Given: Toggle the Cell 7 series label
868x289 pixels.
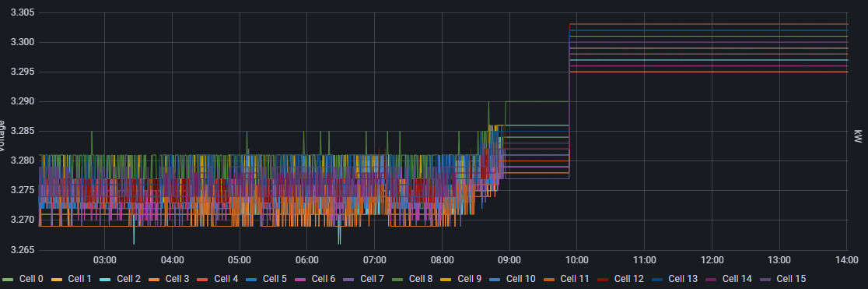Looking at the screenshot, I should click(372, 278).
